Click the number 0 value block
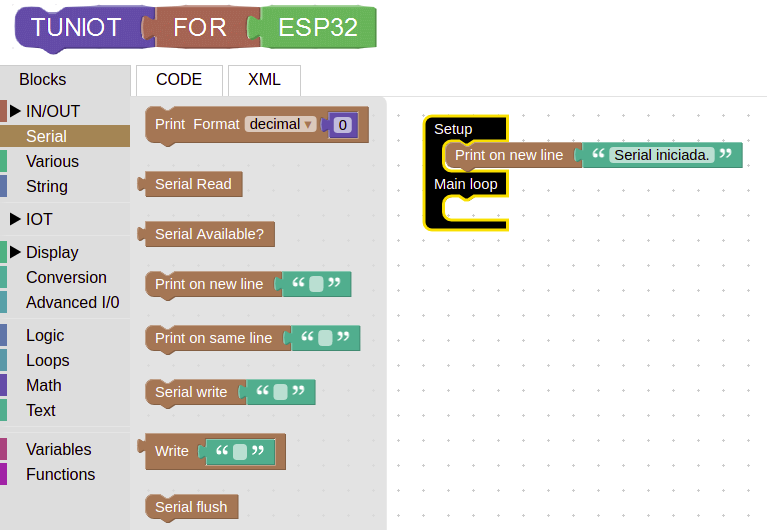 tap(343, 125)
